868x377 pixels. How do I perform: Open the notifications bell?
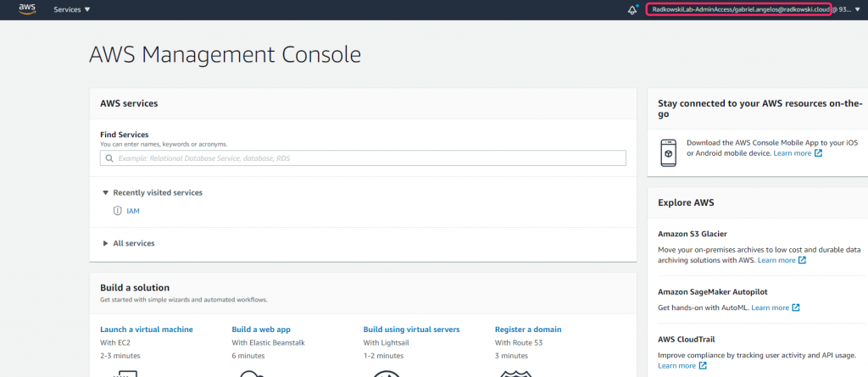[632, 10]
